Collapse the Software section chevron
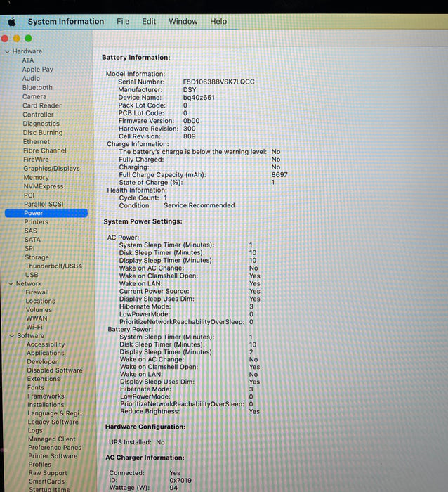This screenshot has height=492, width=448. 12,336
